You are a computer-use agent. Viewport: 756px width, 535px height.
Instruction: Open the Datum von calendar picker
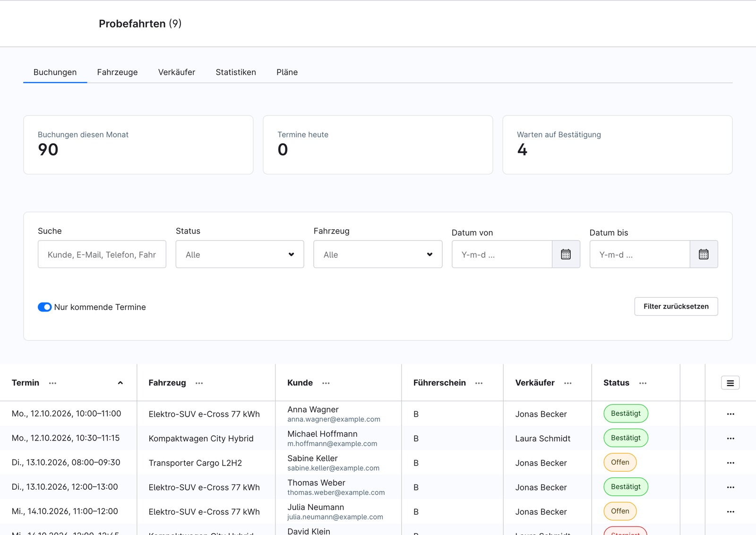click(x=566, y=254)
